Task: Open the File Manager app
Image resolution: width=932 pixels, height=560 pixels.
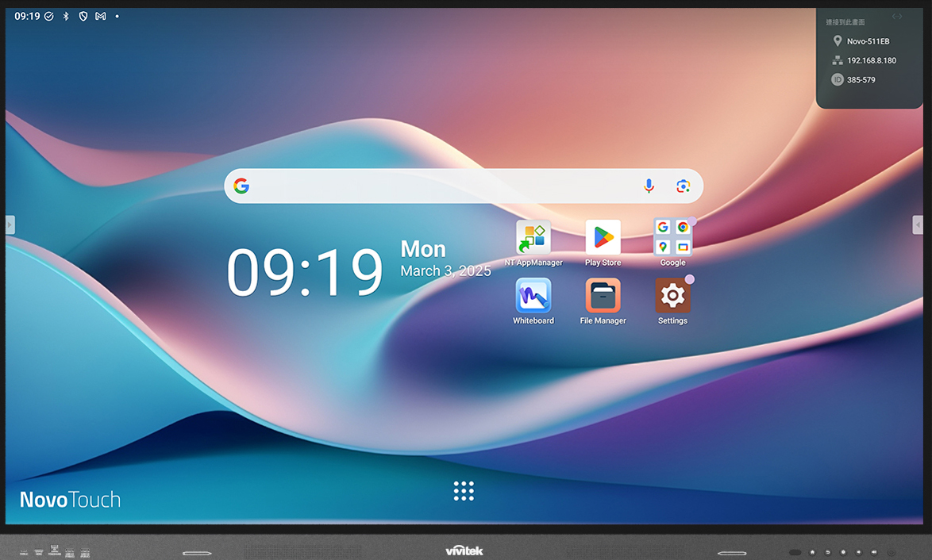Action: click(603, 296)
